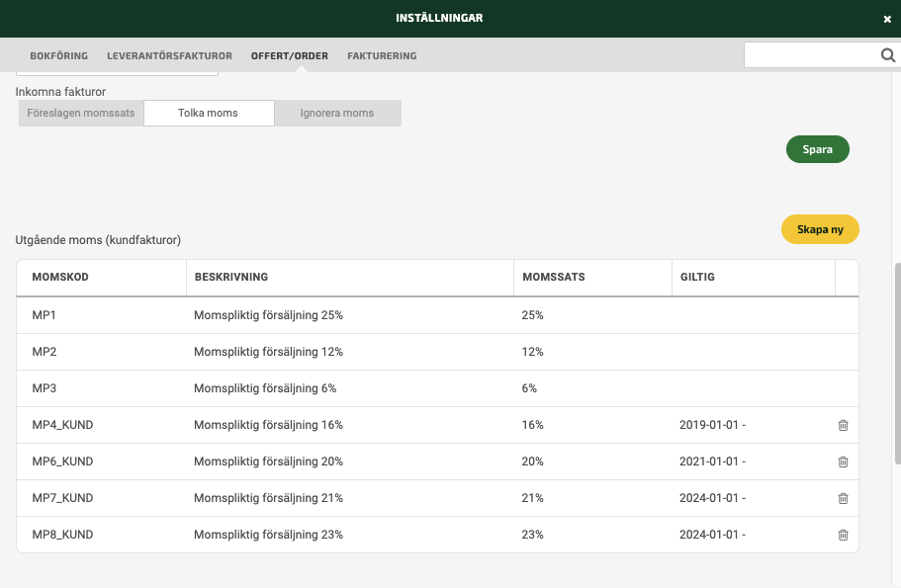Select the Tolka moms option
Screen dimensions: 901x588
point(209,113)
